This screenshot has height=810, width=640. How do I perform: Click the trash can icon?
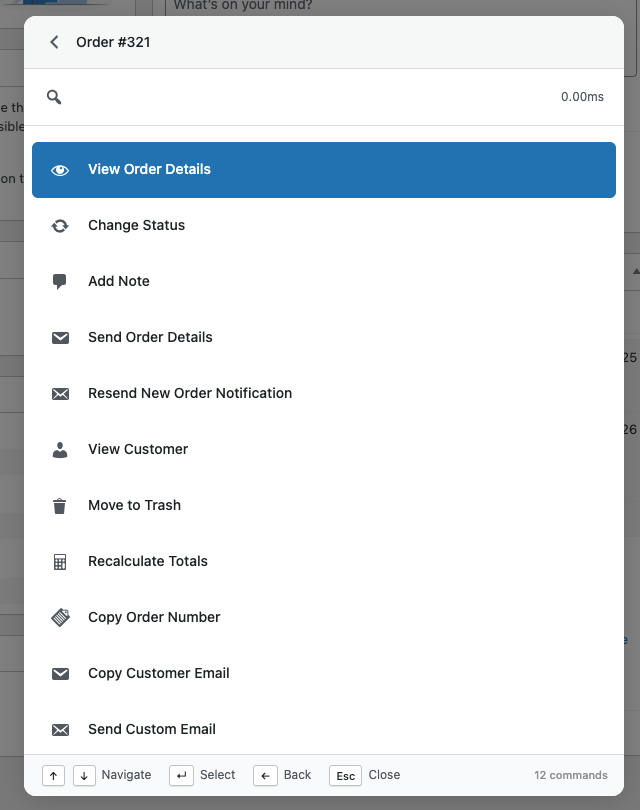click(x=60, y=506)
